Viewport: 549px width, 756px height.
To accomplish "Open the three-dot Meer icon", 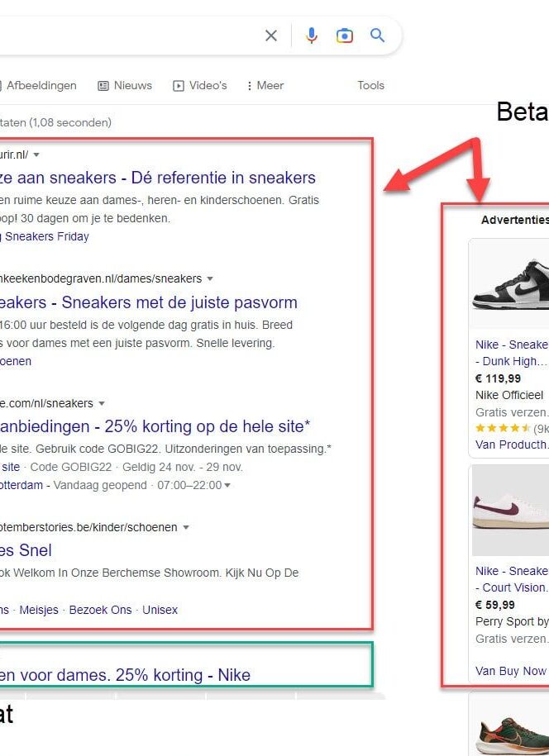I will (x=250, y=85).
